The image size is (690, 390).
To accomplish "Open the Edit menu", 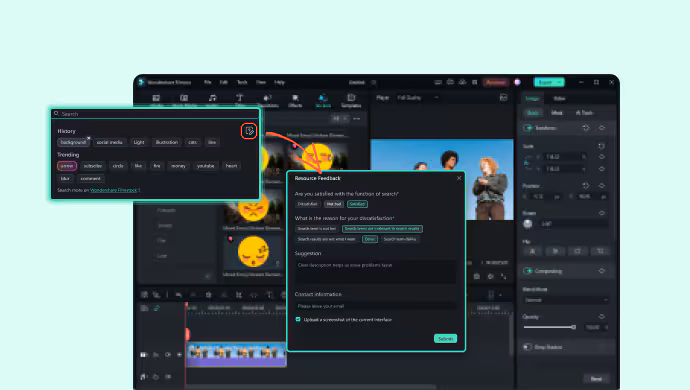I will point(224,82).
